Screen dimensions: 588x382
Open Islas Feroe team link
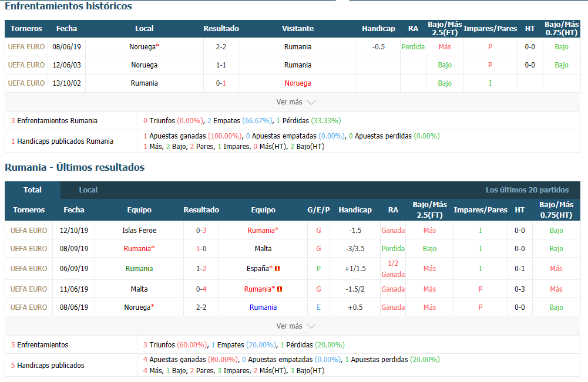[x=139, y=231]
